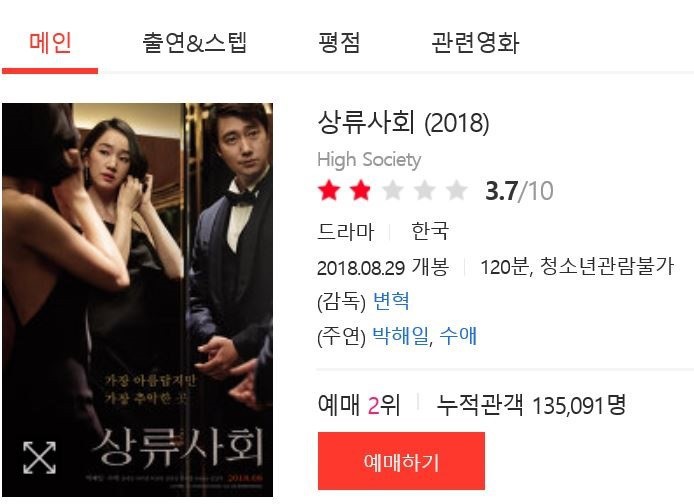Open the 상류사회 movie poster thumbnail
This screenshot has width=694, height=504.
point(138,300)
